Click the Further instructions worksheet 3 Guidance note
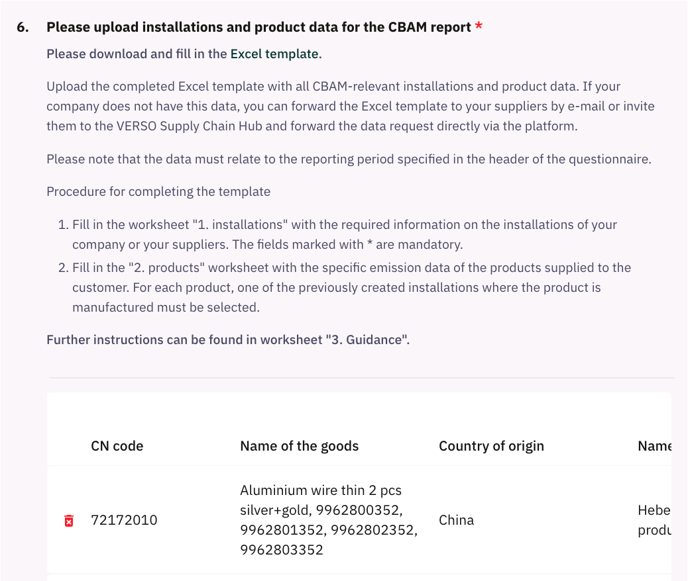 pos(228,340)
